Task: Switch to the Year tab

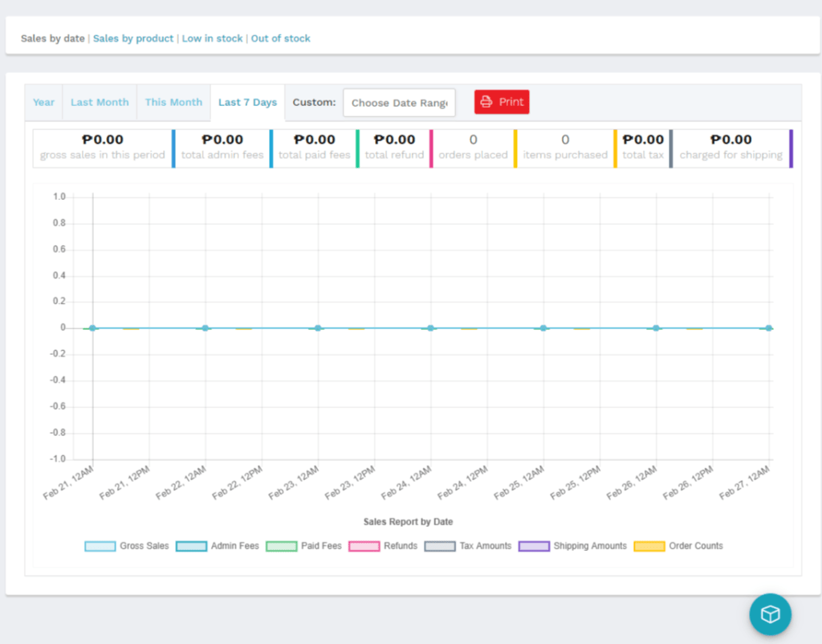Action: (44, 103)
